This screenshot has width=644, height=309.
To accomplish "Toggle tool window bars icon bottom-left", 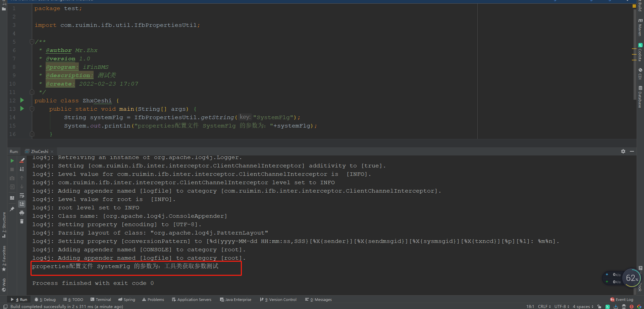I will [5, 306].
